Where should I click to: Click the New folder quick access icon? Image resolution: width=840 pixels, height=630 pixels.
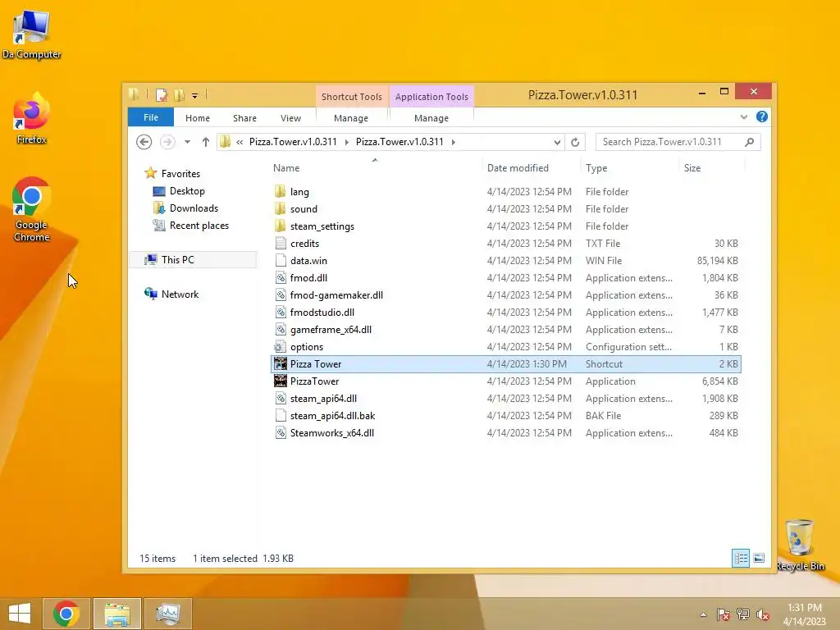[x=179, y=95]
